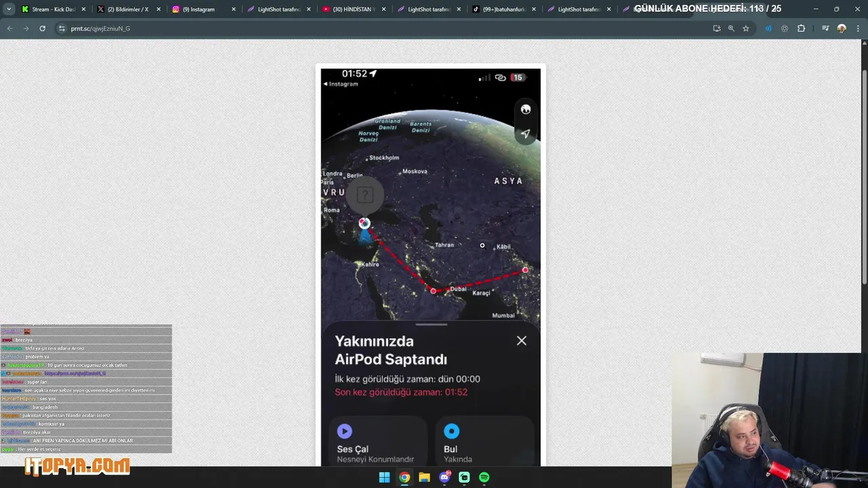The width and height of the screenshot is (868, 488).
Task: Click the Ses Çal play button
Action: tap(377, 443)
